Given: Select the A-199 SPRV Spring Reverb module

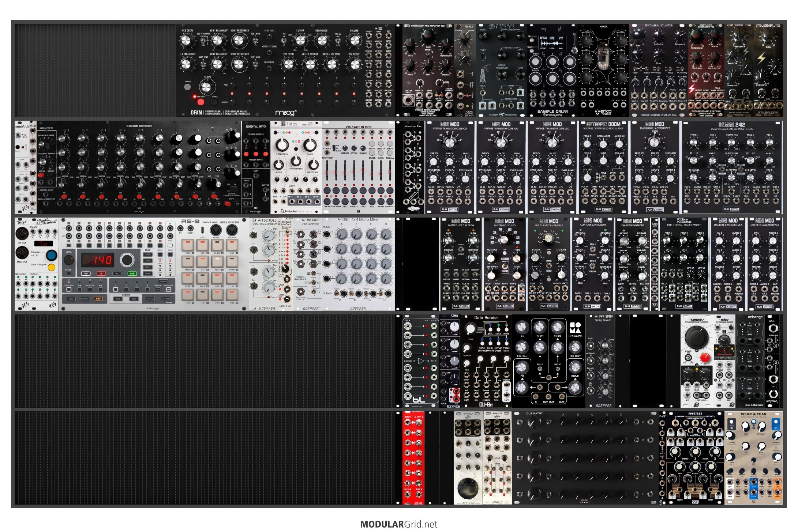Looking at the screenshot, I should (604, 361).
